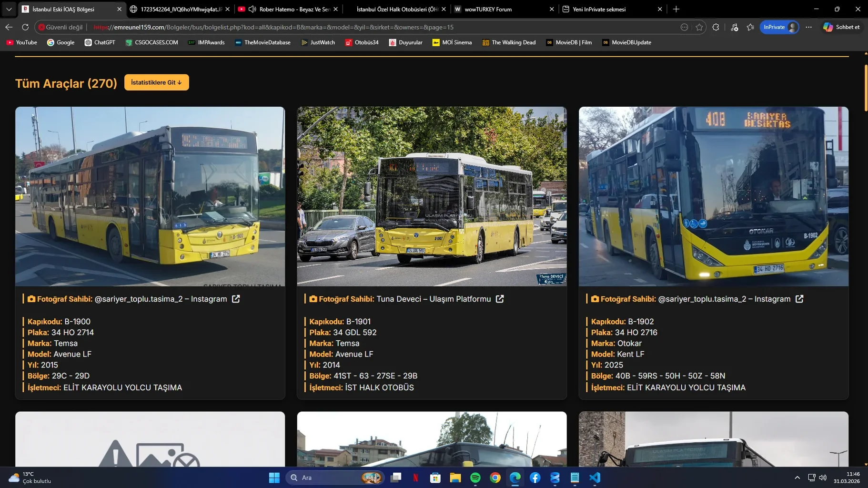This screenshot has width=868, height=488.
Task: Open Spotify from the taskbar
Action: click(475, 478)
